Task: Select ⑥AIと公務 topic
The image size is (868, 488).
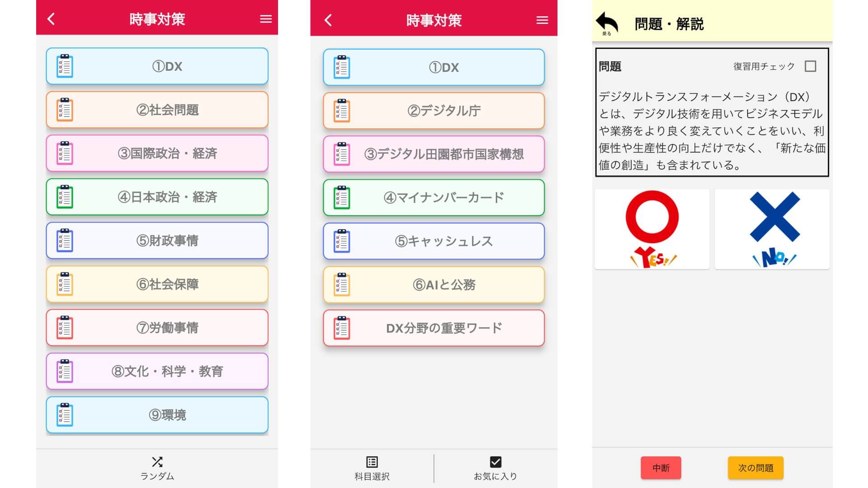Action: coord(434,285)
